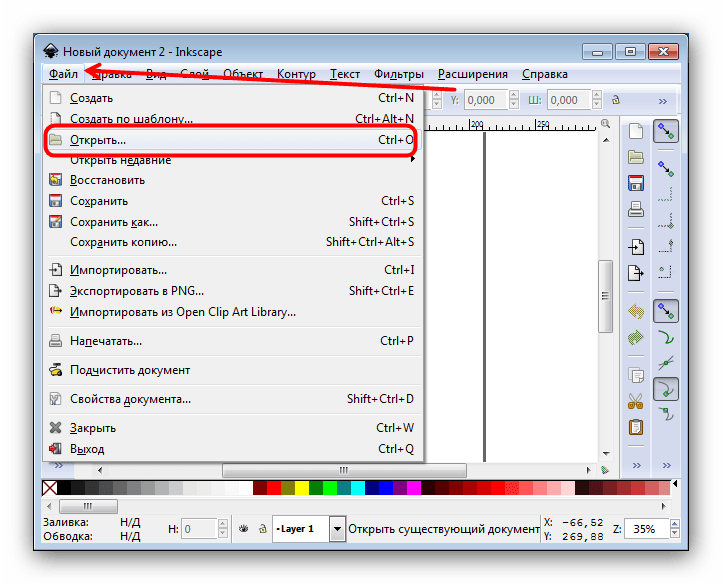Click the canvas vertical scrollbar thumb

[606, 296]
